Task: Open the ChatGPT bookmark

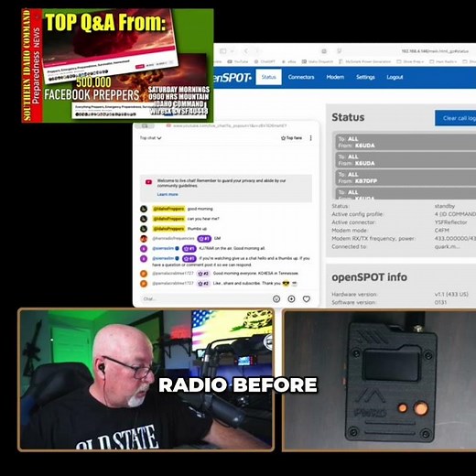Action: 265,61
